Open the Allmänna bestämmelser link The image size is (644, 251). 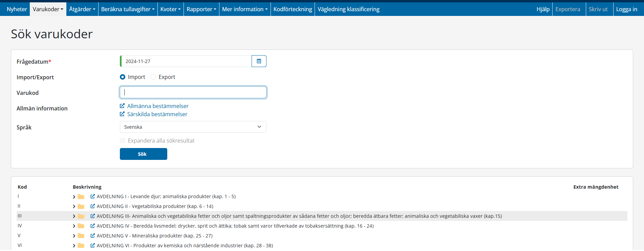click(158, 106)
